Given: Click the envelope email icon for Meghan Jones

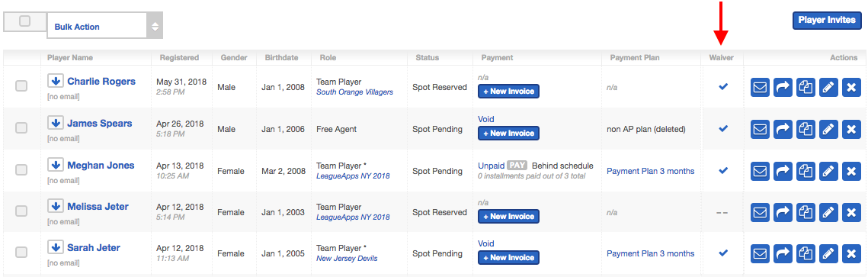Looking at the screenshot, I should [x=760, y=171].
